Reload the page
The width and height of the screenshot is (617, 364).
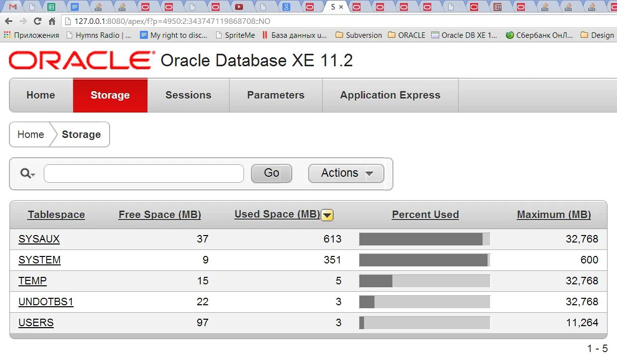point(37,21)
